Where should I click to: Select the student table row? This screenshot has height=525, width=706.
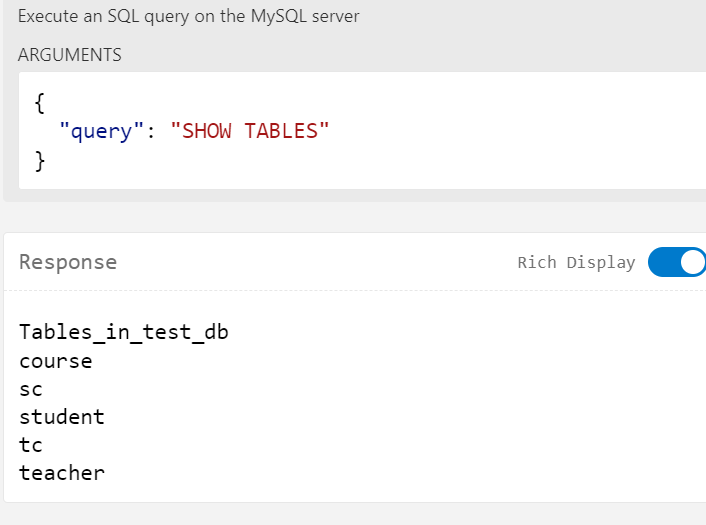pos(62,417)
